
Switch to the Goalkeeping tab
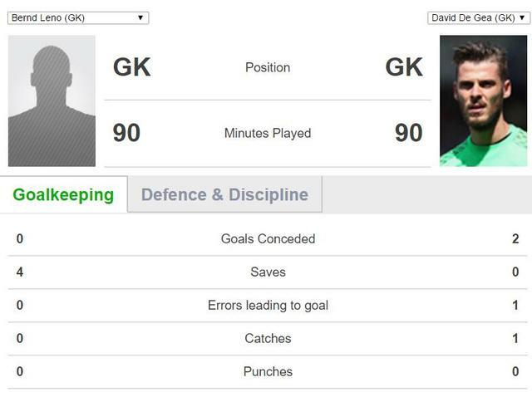(63, 194)
